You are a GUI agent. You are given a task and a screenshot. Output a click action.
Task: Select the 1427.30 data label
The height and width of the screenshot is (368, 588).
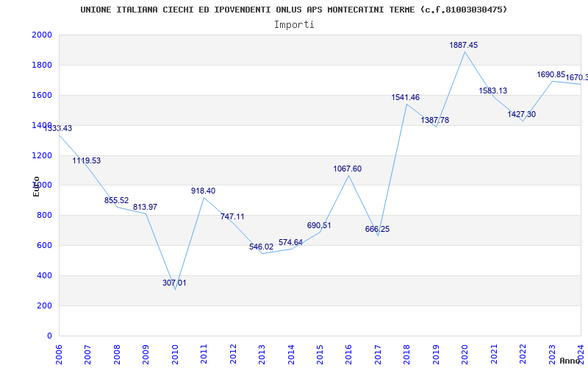[522, 115]
